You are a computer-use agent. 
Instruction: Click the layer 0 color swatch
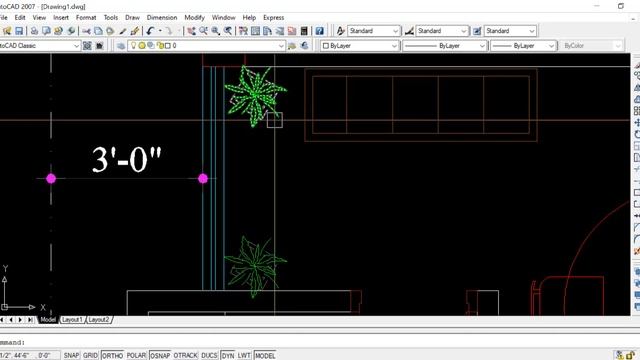(167, 46)
